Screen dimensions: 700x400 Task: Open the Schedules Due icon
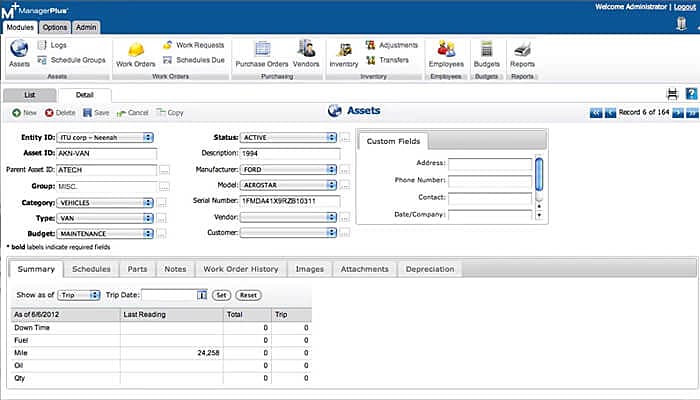(167, 60)
